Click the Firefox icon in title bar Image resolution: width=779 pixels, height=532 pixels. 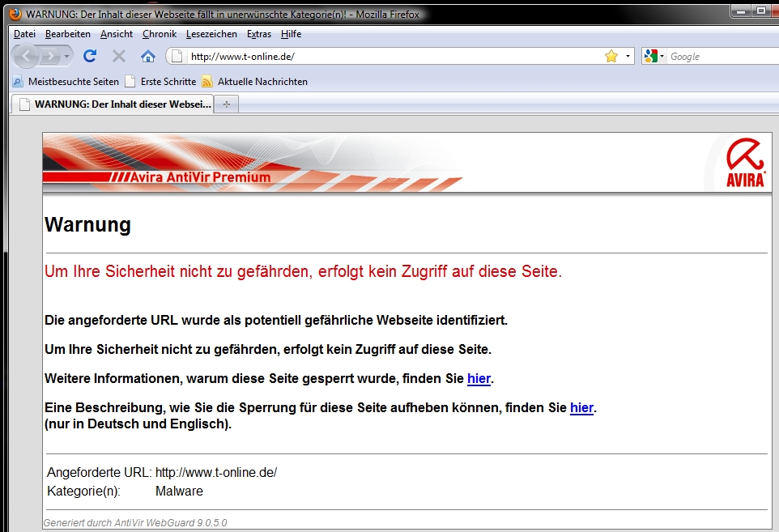pos(15,14)
